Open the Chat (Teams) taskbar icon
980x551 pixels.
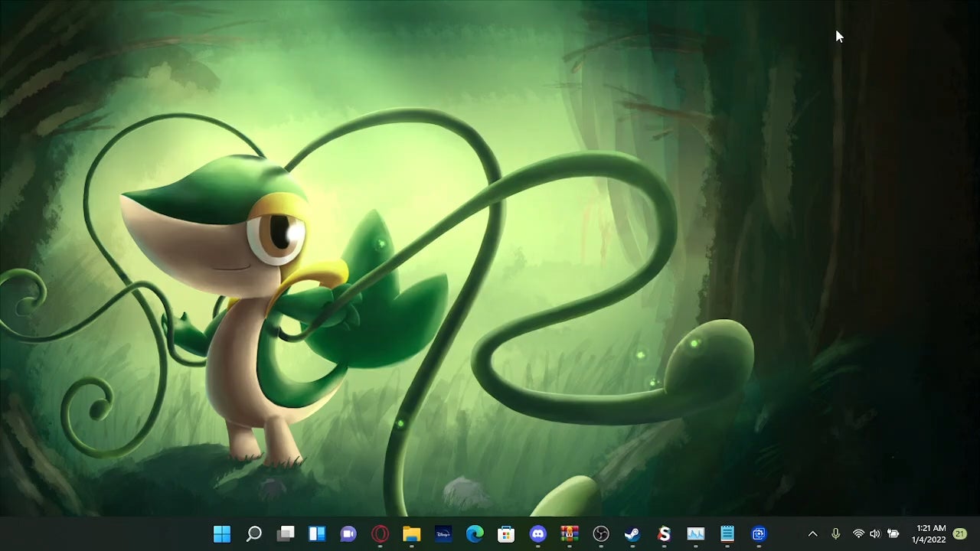(x=348, y=534)
